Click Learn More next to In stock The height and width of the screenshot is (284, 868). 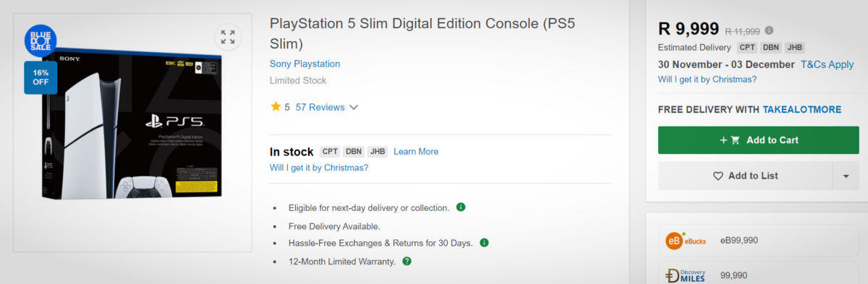point(416,152)
